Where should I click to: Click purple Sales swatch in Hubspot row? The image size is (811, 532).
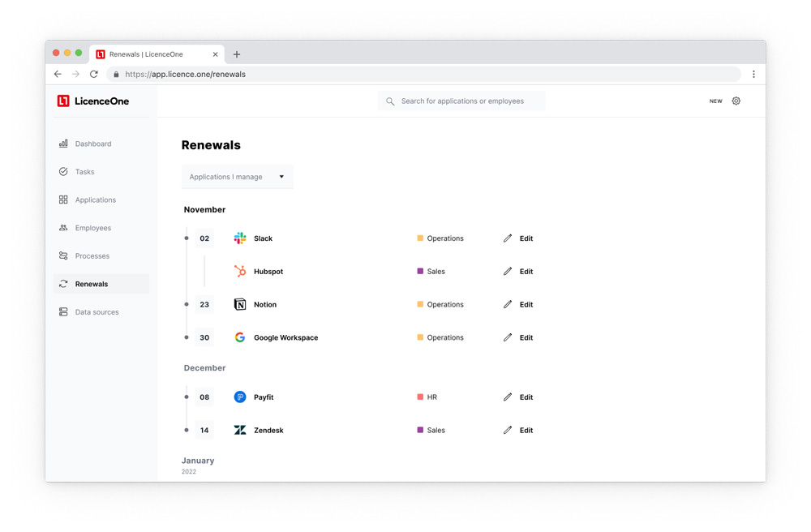(x=420, y=271)
